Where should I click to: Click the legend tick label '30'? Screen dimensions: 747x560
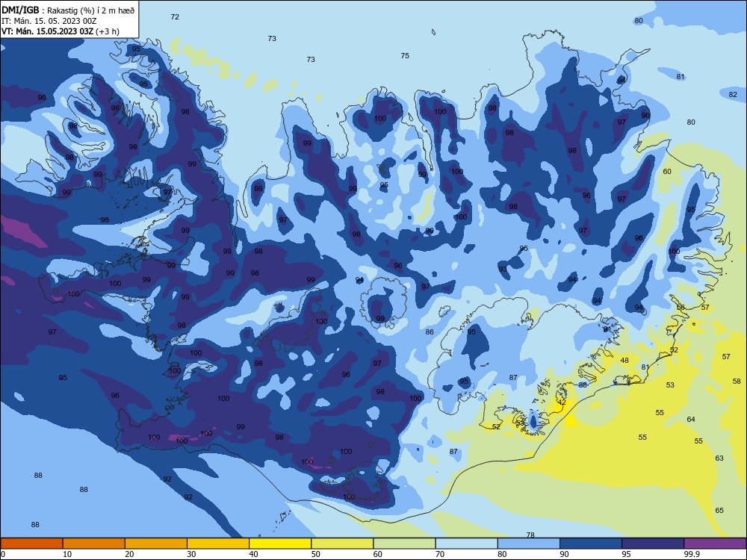191,554
